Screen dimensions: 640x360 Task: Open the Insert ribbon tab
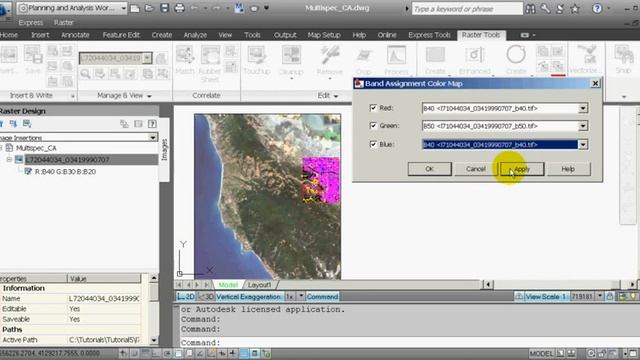pos(40,35)
